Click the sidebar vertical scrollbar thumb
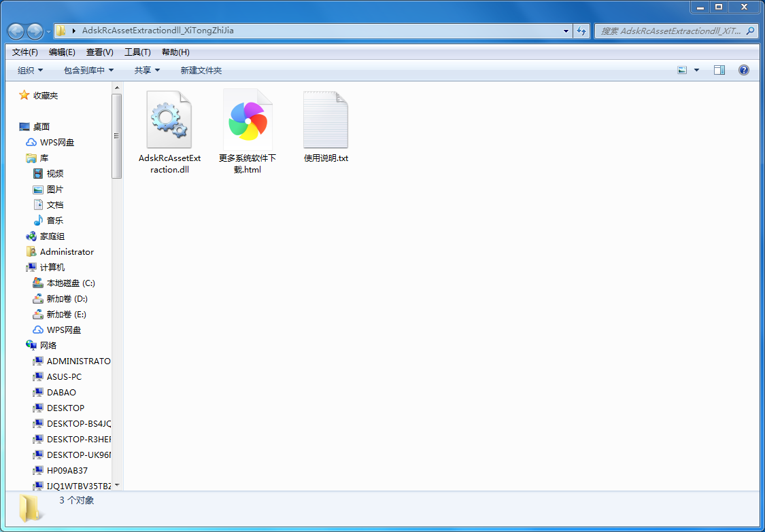The height and width of the screenshot is (532, 765). click(x=117, y=136)
